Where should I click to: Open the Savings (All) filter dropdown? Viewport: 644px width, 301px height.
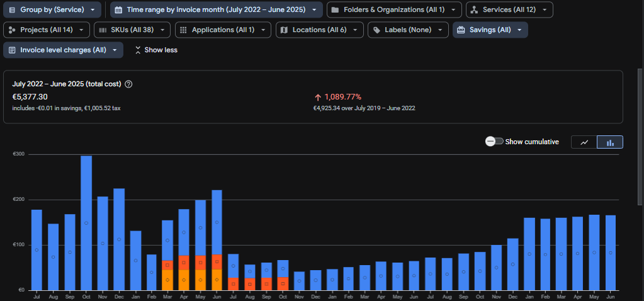[x=490, y=30]
